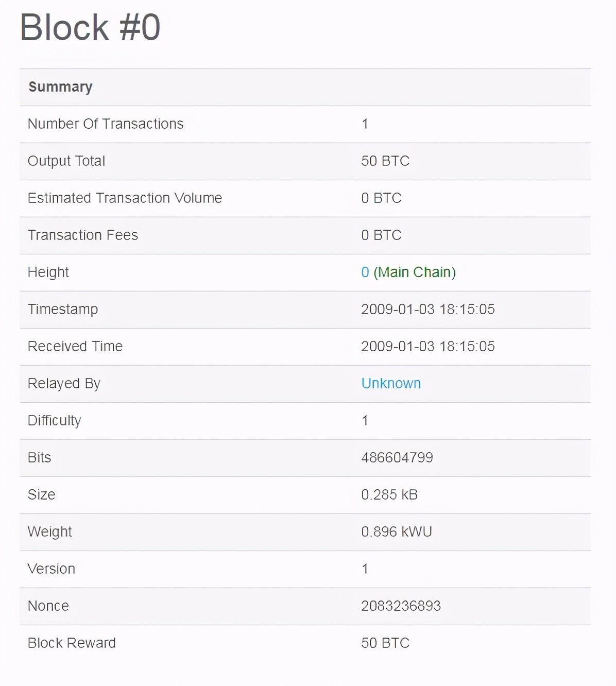Click the Size value 0.285 kB
616x686 pixels.
click(389, 494)
